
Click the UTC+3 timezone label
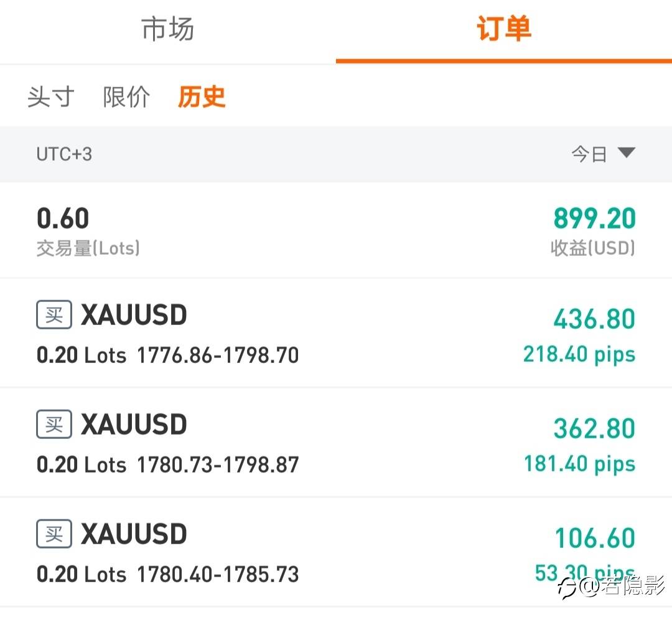(x=64, y=154)
